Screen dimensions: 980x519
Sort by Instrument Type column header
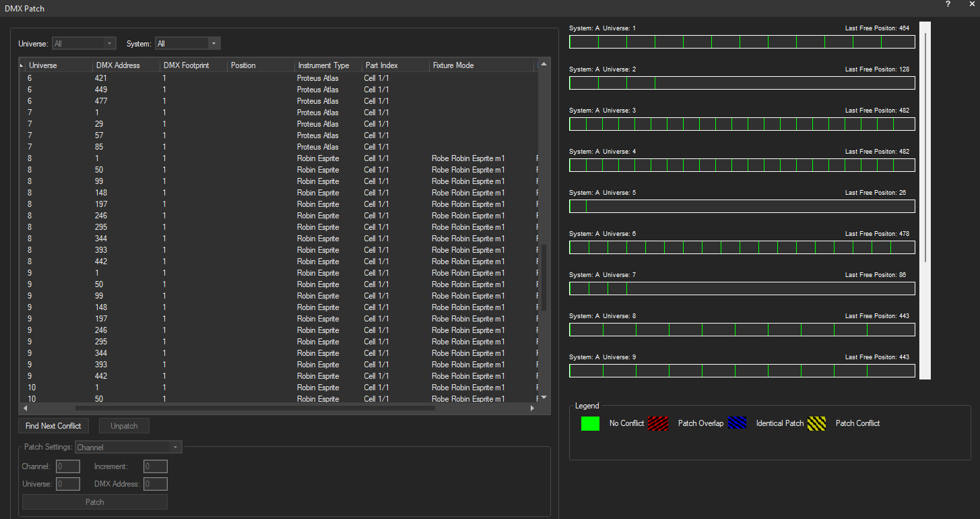pyautogui.click(x=323, y=65)
